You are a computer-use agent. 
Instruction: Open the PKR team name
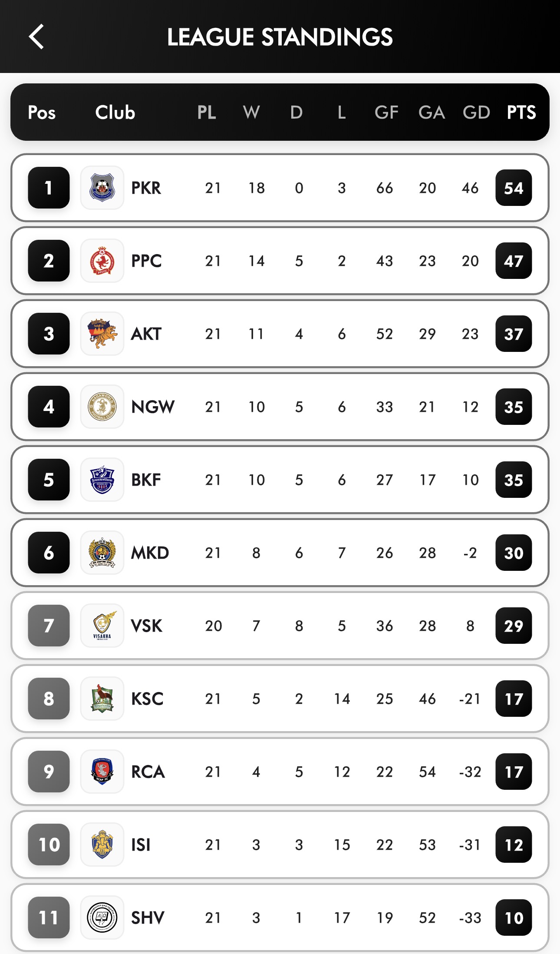point(146,188)
